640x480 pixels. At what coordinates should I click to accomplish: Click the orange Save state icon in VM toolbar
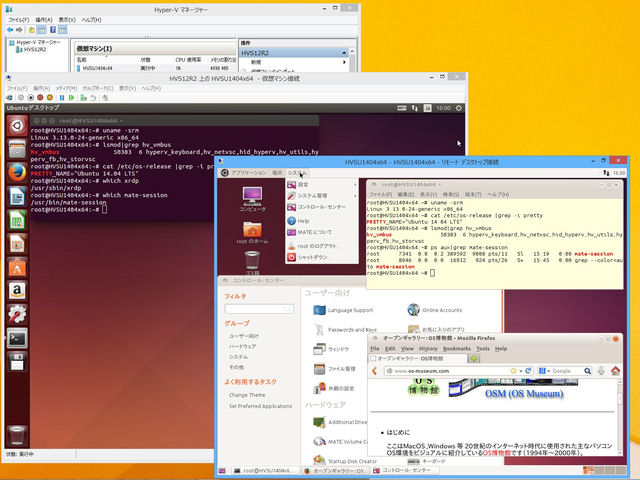click(50, 98)
